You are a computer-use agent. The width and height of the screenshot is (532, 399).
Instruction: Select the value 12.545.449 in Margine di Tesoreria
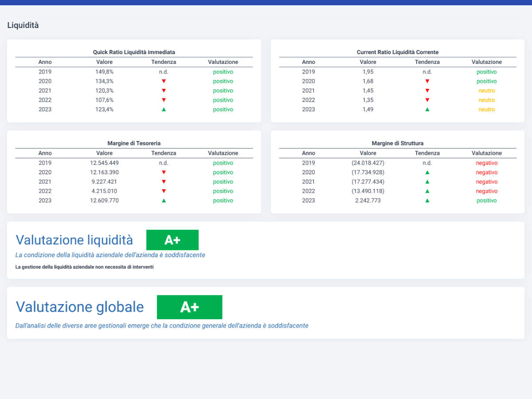pyautogui.click(x=104, y=163)
